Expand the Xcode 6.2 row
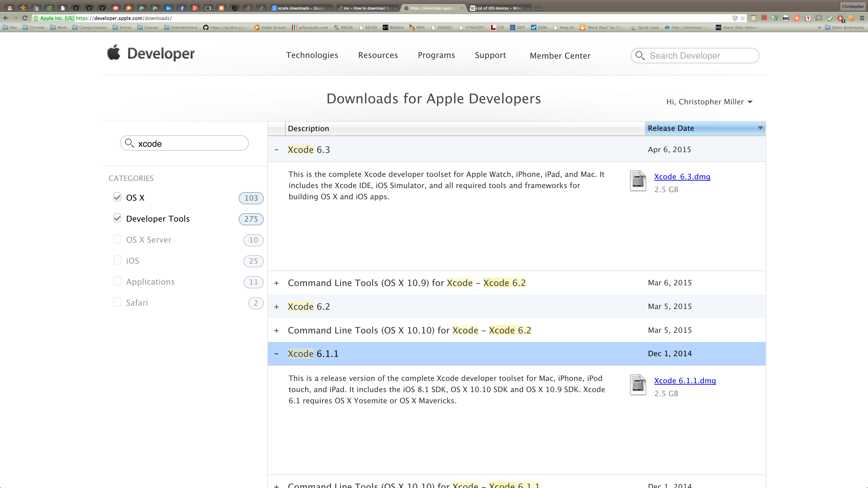This screenshot has height=488, width=868. pos(277,307)
